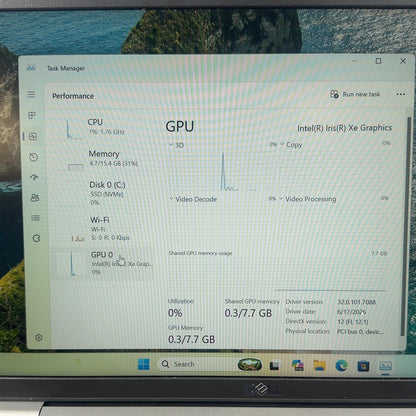416x416 pixels.
Task: Click Run new task button
Action: [x=355, y=94]
